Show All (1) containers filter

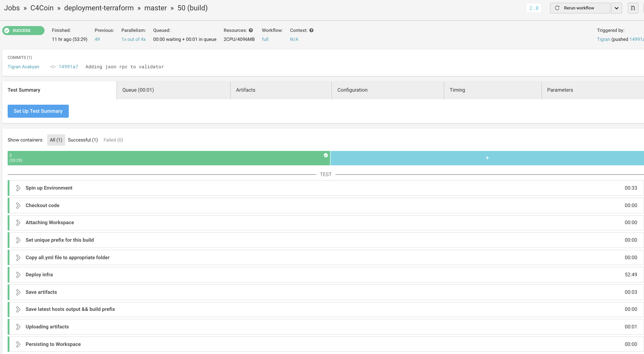pyautogui.click(x=56, y=140)
